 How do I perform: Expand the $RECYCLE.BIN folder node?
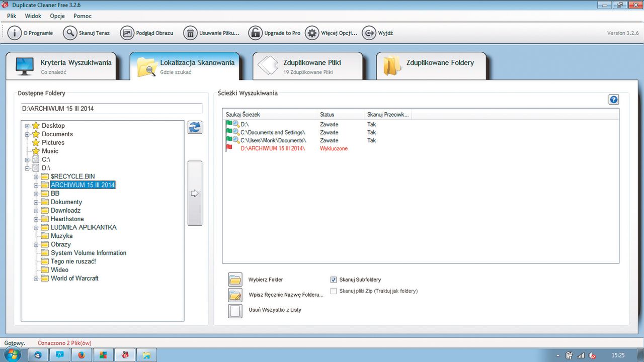pyautogui.click(x=36, y=176)
